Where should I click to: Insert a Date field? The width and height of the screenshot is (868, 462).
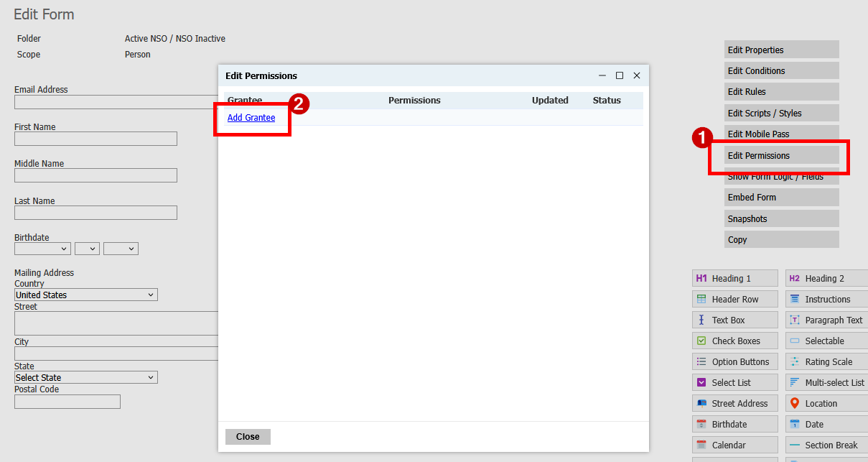(826, 424)
